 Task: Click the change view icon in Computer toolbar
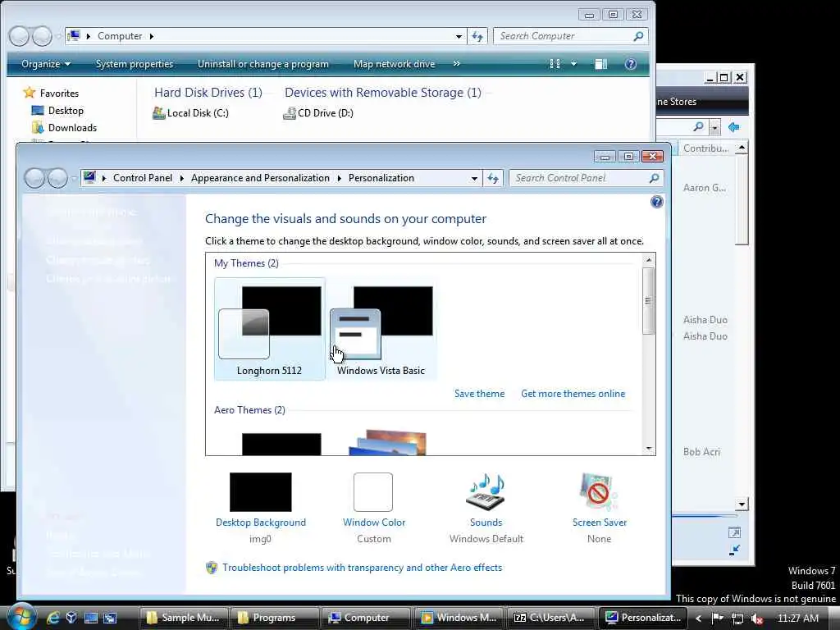[x=555, y=64]
